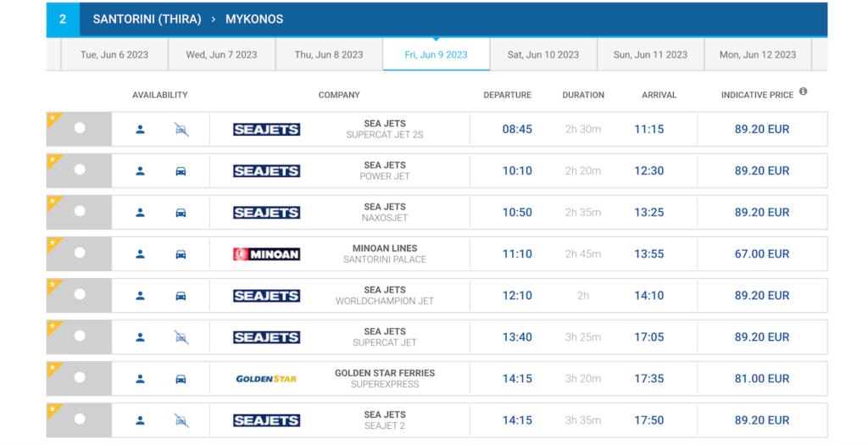868x445 pixels.
Task: Click the GOLDEN STAR FERRIES company name
Action: click(x=385, y=373)
